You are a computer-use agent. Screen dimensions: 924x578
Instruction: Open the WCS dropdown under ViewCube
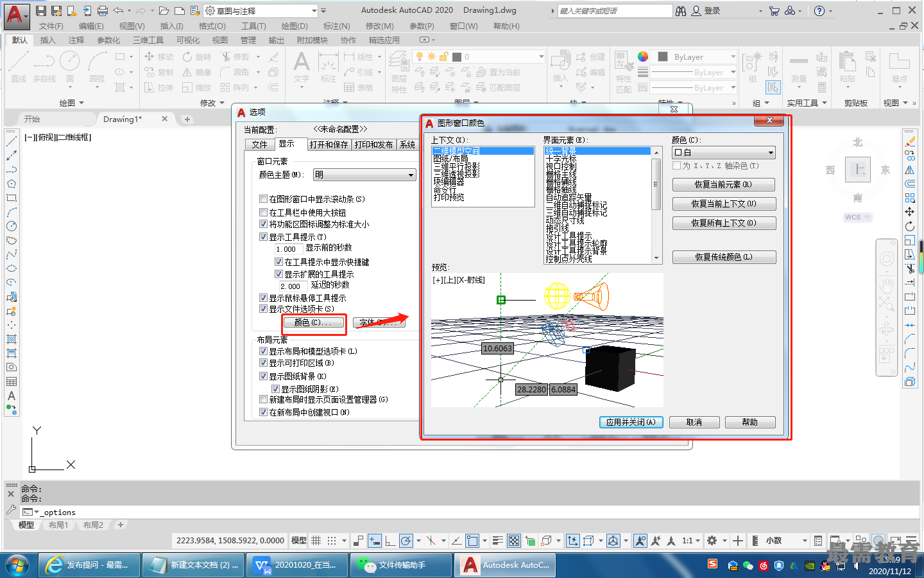click(858, 217)
